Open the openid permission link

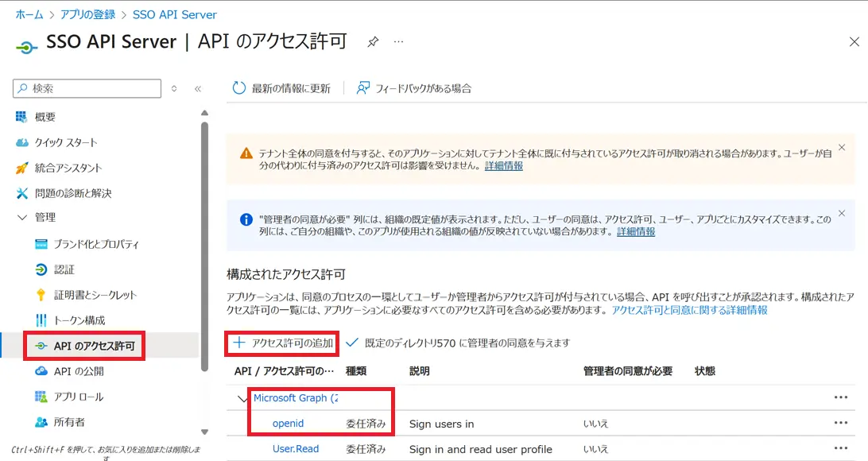(288, 424)
